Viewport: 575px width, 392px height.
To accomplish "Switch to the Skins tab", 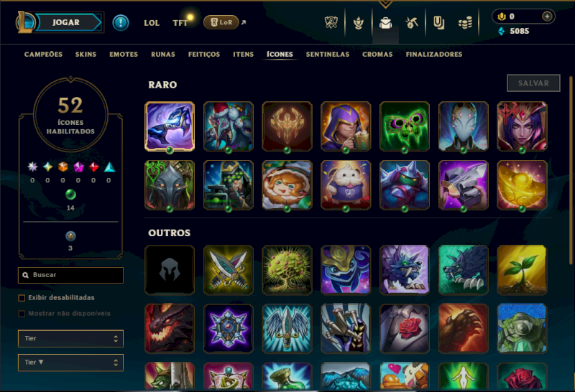I will pos(86,55).
